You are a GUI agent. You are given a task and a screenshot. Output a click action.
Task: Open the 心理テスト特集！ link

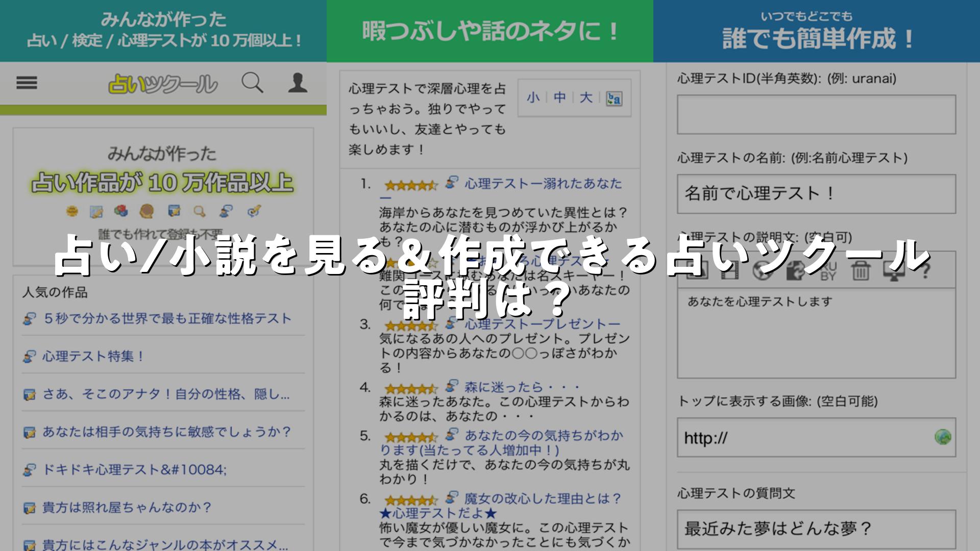point(94,356)
